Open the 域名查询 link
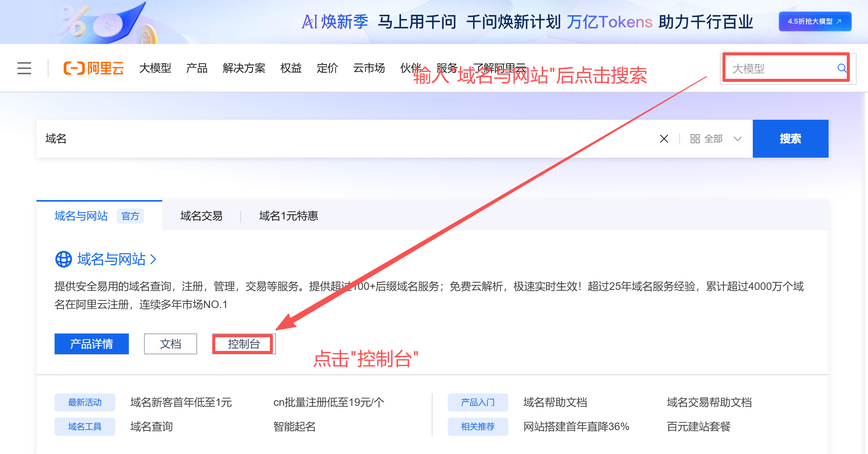 pyautogui.click(x=152, y=427)
